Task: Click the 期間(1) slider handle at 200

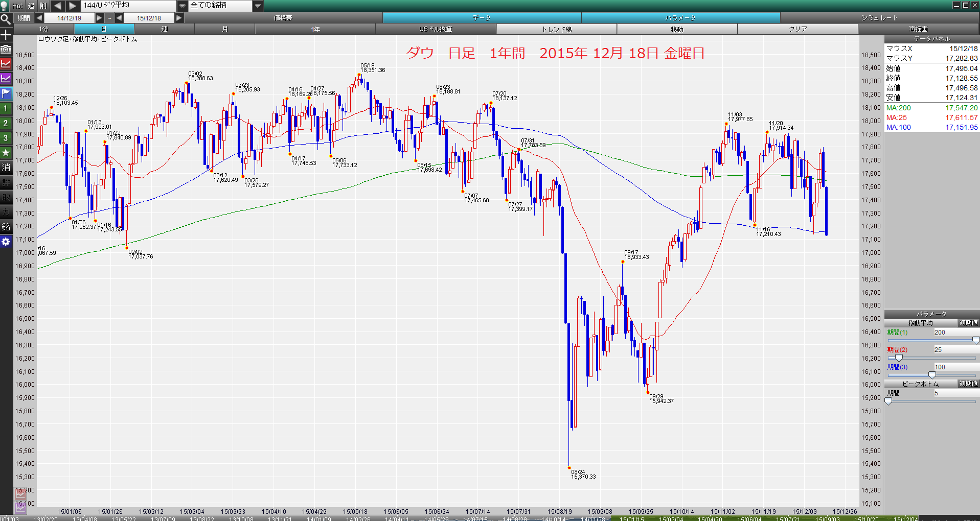Action: click(x=975, y=340)
